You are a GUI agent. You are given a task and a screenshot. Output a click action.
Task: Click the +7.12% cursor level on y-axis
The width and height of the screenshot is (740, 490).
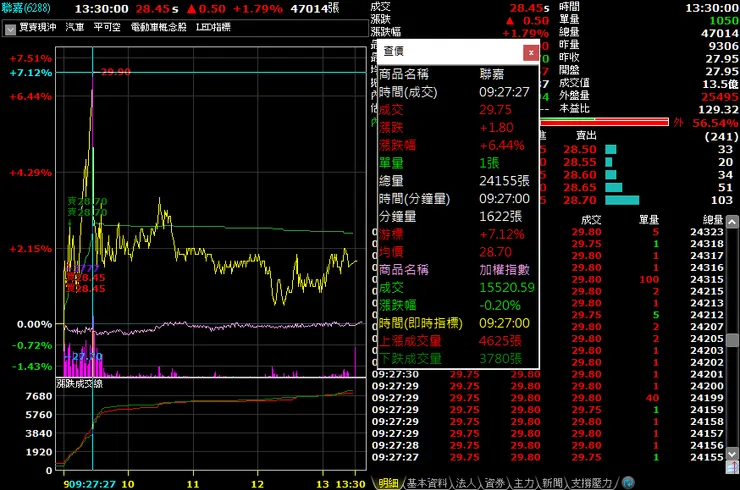click(31, 73)
